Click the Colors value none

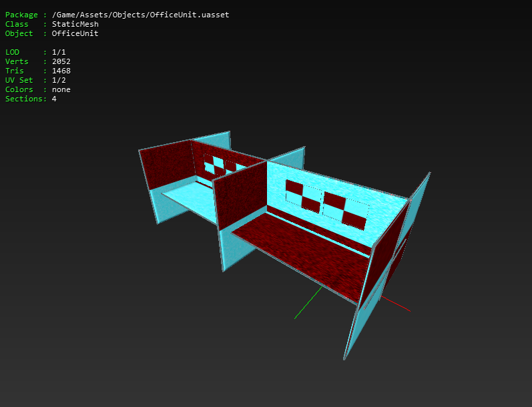(x=61, y=89)
